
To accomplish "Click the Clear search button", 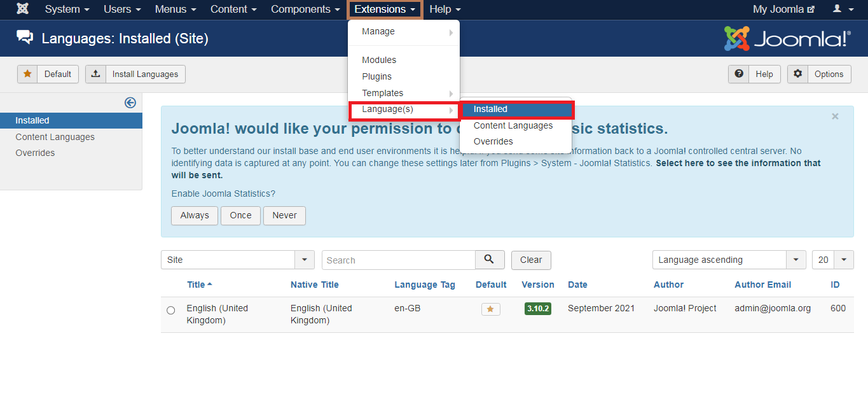I will point(531,260).
